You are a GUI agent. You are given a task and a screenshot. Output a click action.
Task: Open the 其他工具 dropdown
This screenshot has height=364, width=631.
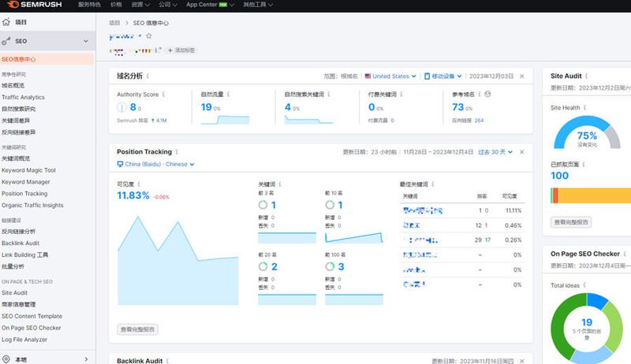pyautogui.click(x=259, y=5)
